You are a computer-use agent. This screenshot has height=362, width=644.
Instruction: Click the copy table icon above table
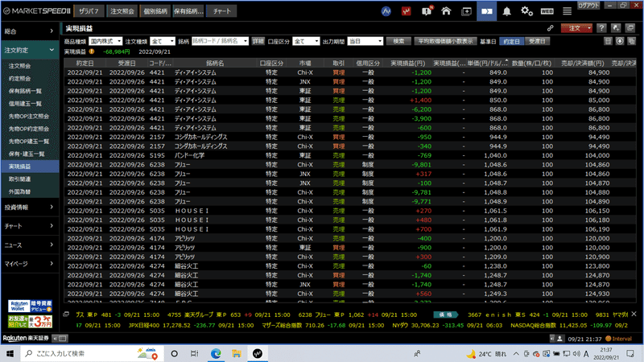point(632,41)
